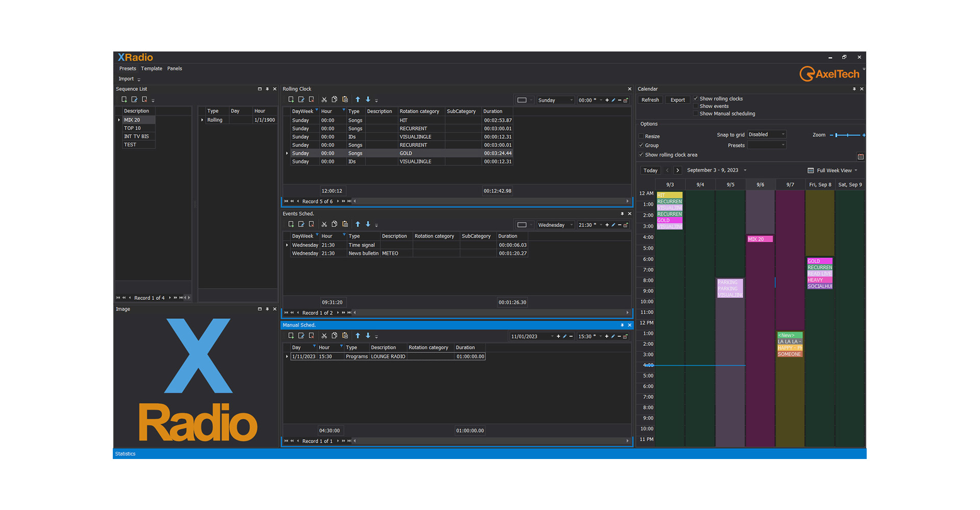Click the Calendar Zoom slider track

pos(847,135)
